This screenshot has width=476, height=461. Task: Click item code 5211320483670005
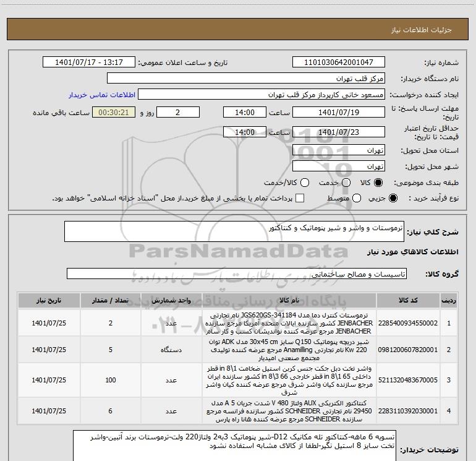point(408,380)
